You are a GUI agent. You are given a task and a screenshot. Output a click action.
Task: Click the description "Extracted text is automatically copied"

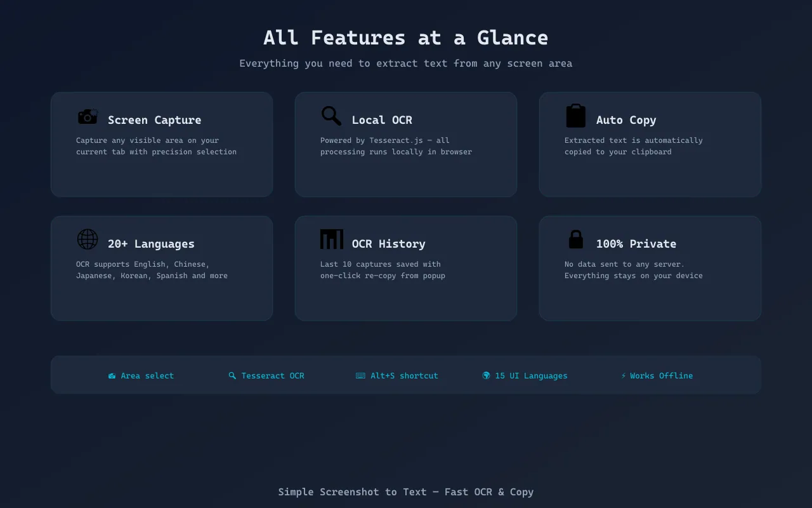pyautogui.click(x=634, y=146)
